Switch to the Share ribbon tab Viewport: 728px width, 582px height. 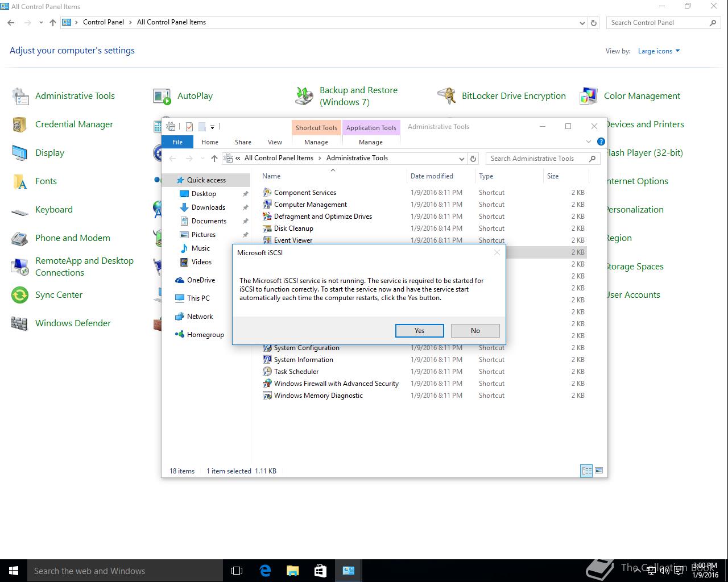click(x=243, y=142)
